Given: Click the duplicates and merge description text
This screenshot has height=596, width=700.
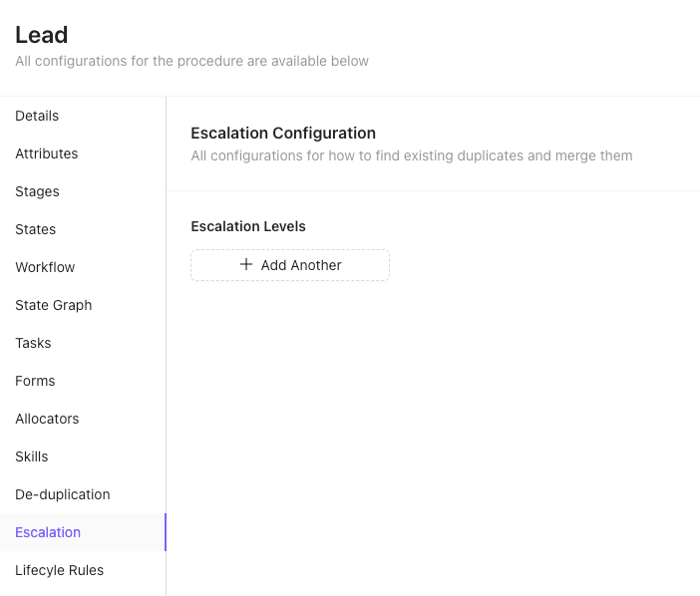Looking at the screenshot, I should (x=412, y=155).
